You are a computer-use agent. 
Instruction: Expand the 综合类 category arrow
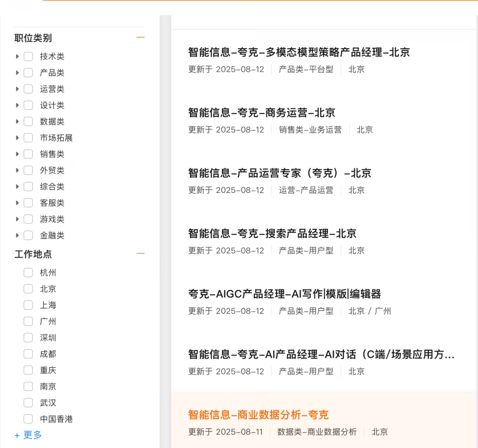[x=17, y=186]
